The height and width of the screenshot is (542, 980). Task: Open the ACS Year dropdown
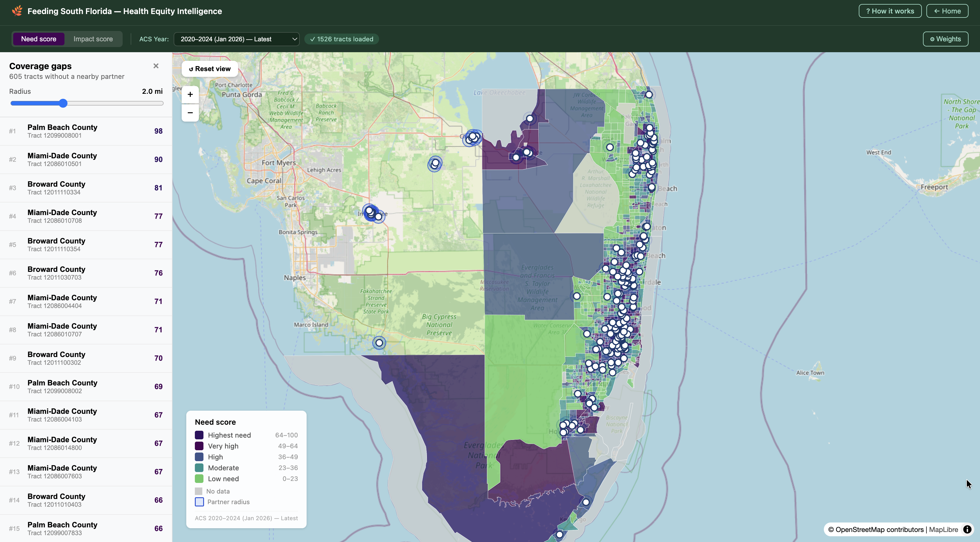237,39
